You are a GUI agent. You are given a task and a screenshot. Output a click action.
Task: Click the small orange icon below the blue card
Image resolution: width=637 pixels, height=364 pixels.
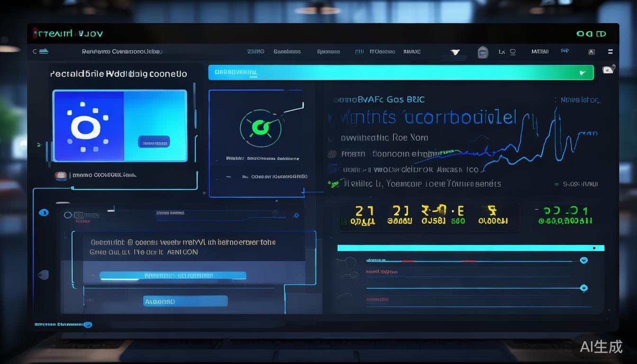[x=61, y=175]
